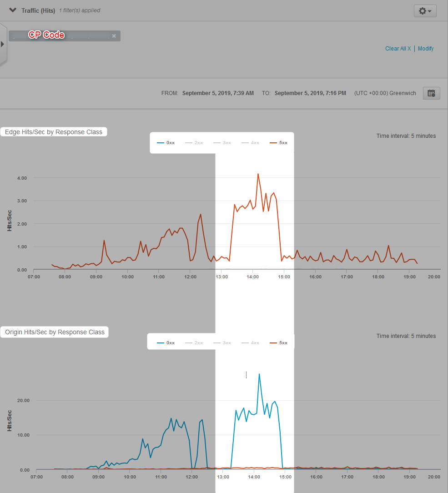This screenshot has width=448, height=493.
Task: Open the gear settings dropdown
Action: [425, 11]
